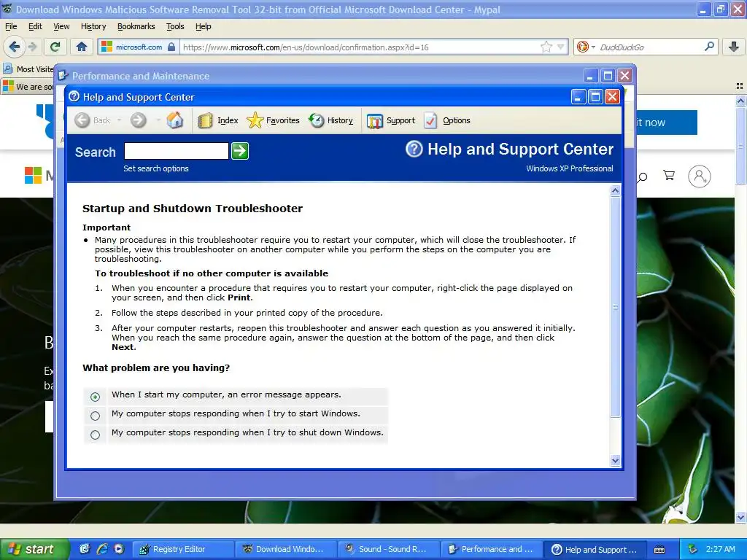The width and height of the screenshot is (747, 560).
Task: Switch to Sound Recorder taskbar button
Action: tap(388, 549)
